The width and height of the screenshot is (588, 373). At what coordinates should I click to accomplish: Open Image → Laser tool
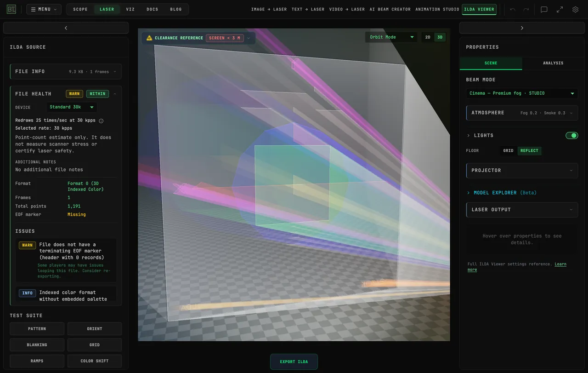(x=269, y=9)
